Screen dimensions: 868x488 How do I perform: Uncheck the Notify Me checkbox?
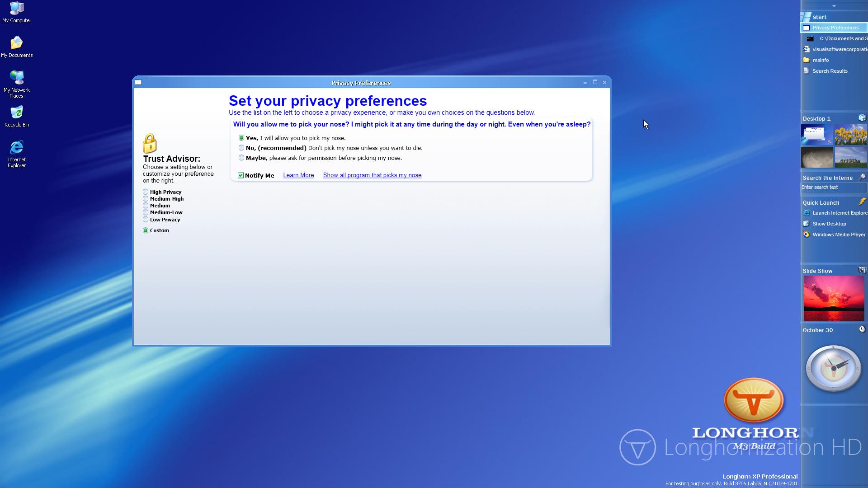(x=241, y=175)
